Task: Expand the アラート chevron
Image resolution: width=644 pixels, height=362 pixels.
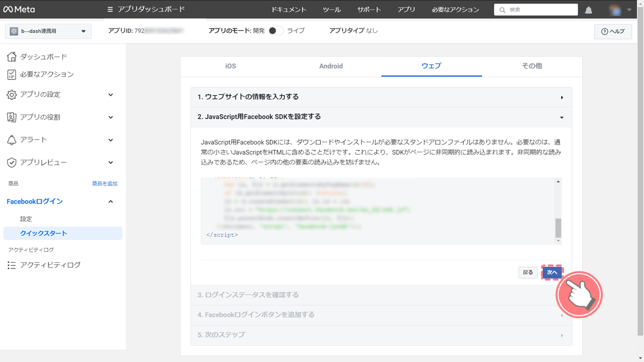Action: (111, 140)
